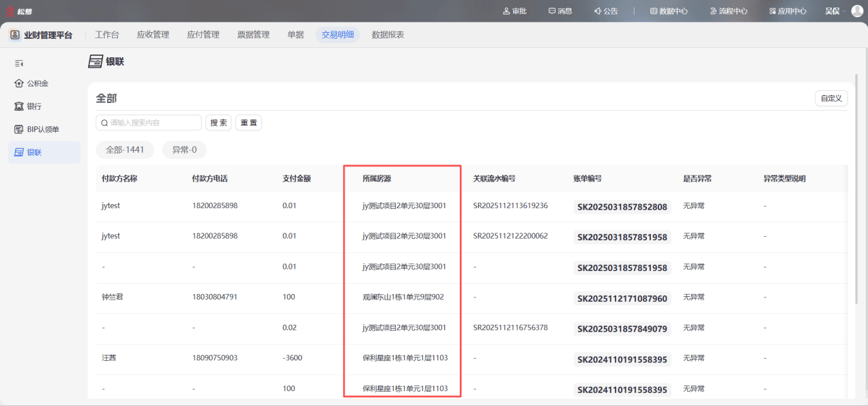This screenshot has width=868, height=406.
Task: Open 数据中心 data center
Action: click(x=669, y=11)
